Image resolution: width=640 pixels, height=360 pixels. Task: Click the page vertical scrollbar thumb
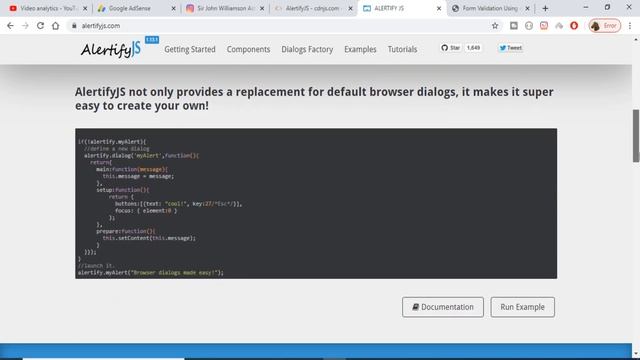636,136
